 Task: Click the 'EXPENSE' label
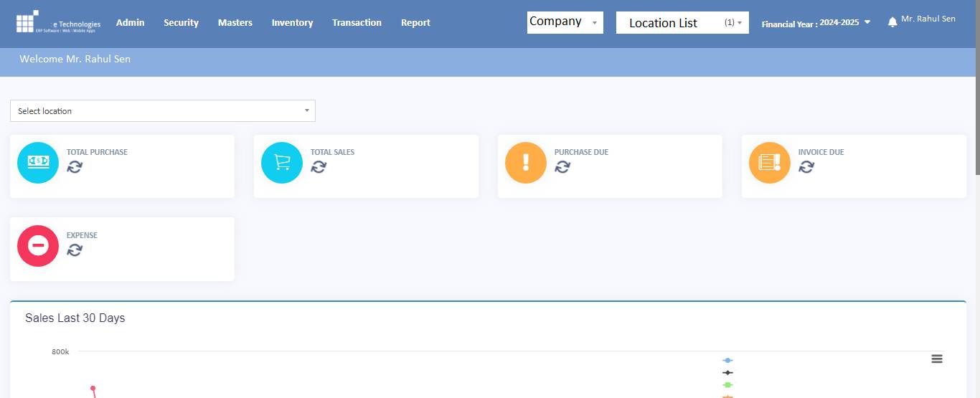(82, 235)
